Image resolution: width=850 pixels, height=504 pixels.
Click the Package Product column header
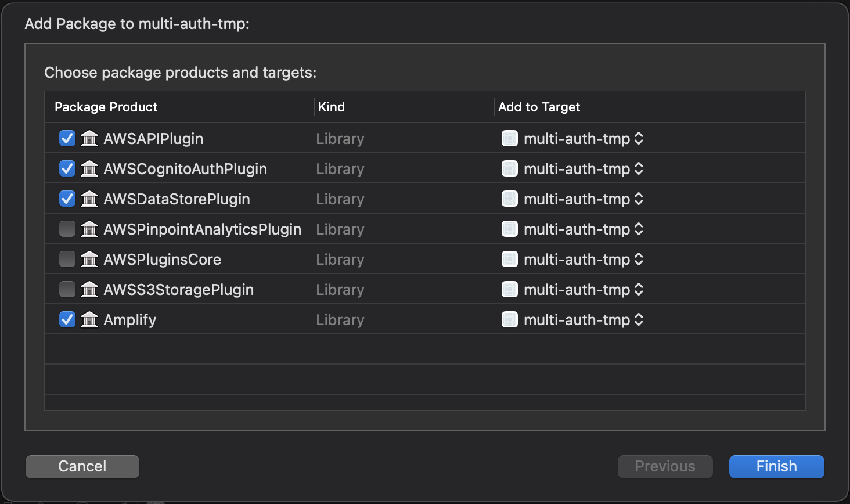point(106,107)
